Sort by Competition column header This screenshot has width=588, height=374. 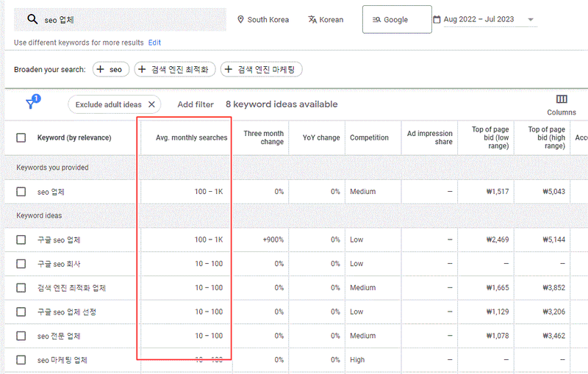[x=369, y=137]
